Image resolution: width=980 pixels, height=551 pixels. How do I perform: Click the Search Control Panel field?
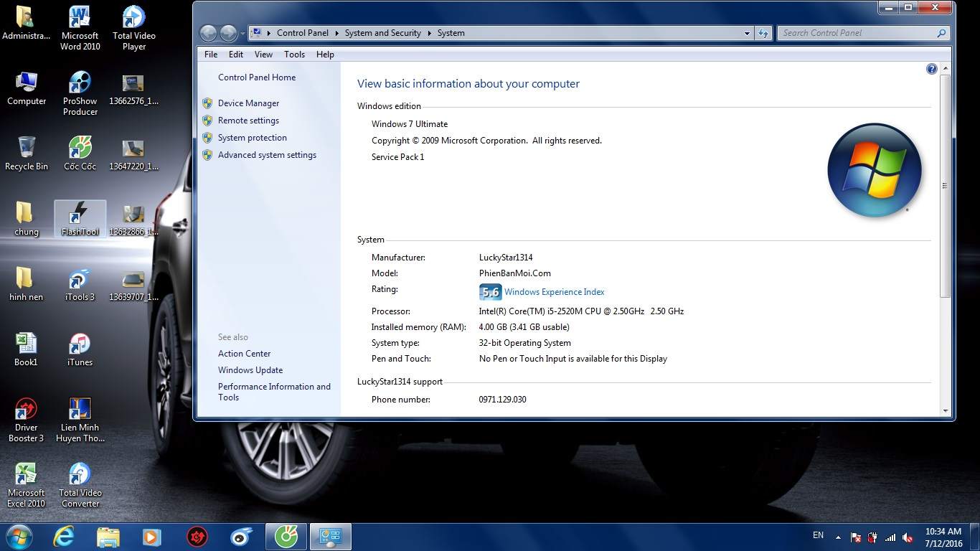click(x=857, y=33)
